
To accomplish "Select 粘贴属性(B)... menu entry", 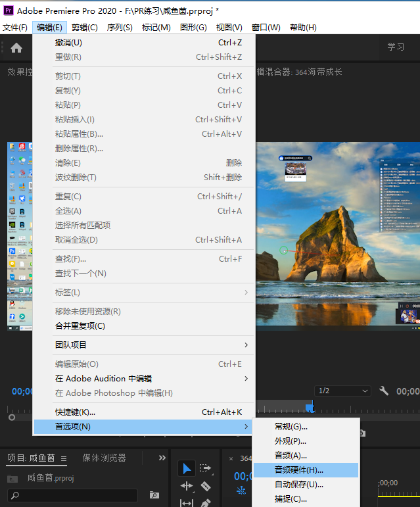I will [143, 134].
